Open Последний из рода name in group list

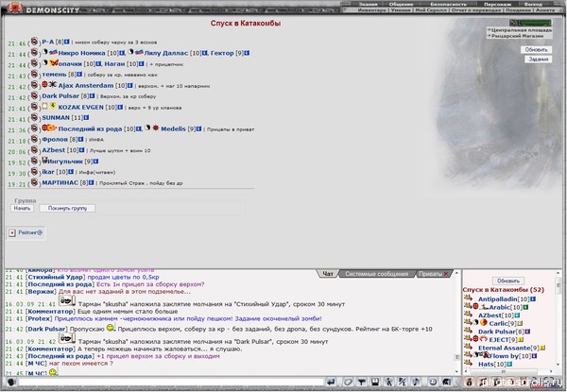[x=90, y=129]
